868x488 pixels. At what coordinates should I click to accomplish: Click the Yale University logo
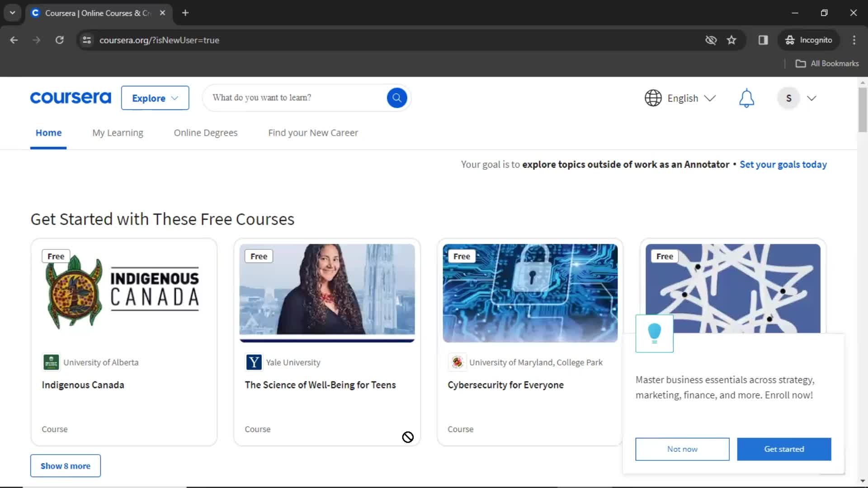point(254,362)
